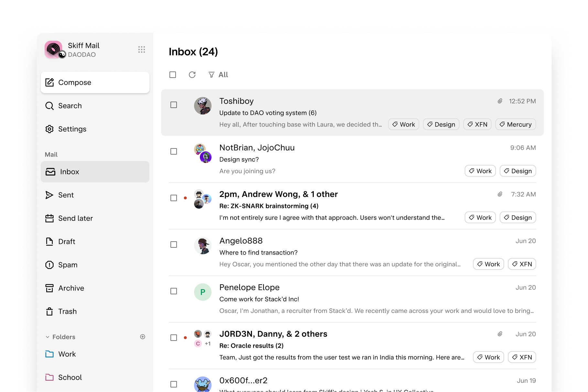Click the Skiff Mail account logo
588x392 pixels.
tap(54, 49)
